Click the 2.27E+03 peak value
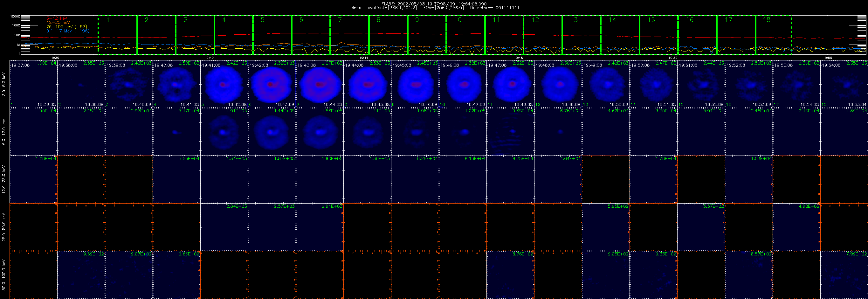The width and height of the screenshot is (868, 299). click(332, 63)
